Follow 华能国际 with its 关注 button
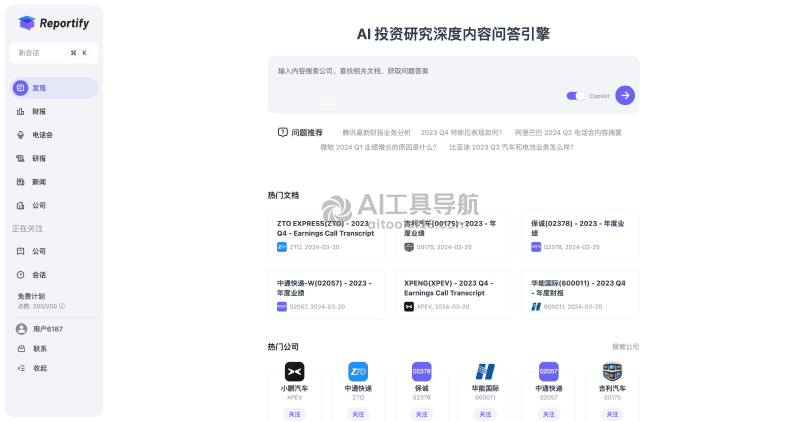The width and height of the screenshot is (800, 422). pyautogui.click(x=485, y=414)
